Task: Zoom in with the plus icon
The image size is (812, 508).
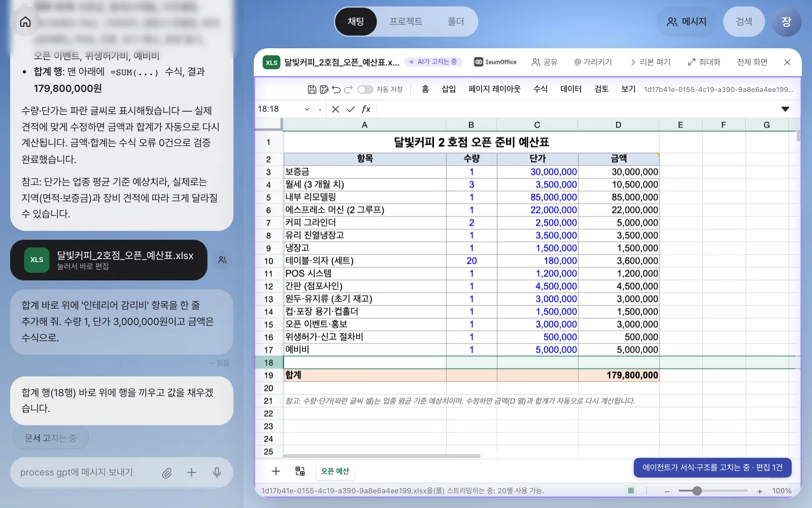Action: coord(760,491)
